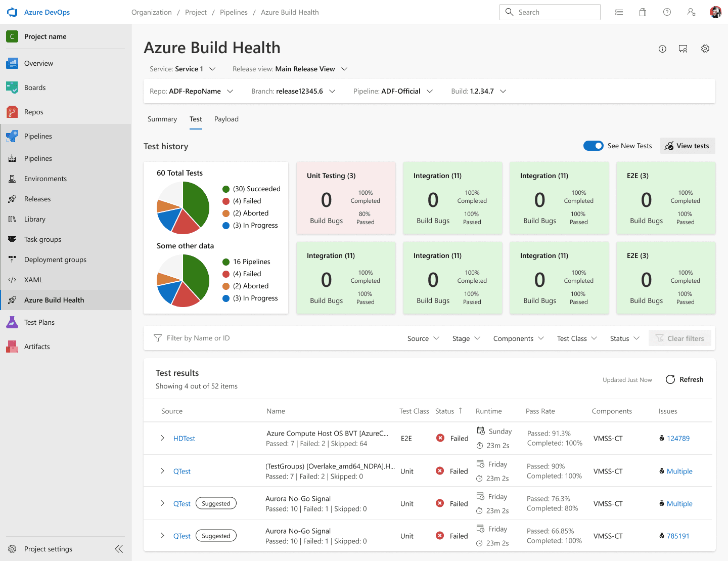This screenshot has width=728, height=561.
Task: Click the info icon beside page title
Action: [x=662, y=49]
